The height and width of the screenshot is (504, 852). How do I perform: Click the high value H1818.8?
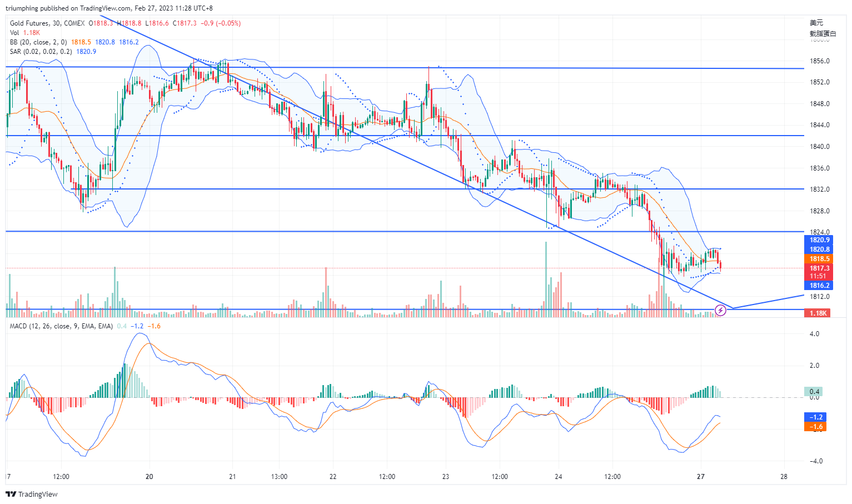tap(129, 23)
